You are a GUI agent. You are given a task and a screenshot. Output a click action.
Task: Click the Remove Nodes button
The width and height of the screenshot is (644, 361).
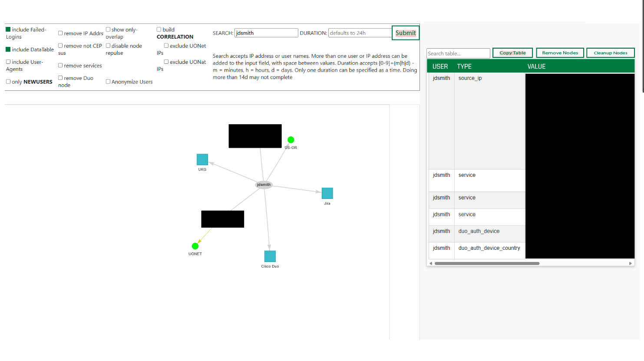(560, 53)
